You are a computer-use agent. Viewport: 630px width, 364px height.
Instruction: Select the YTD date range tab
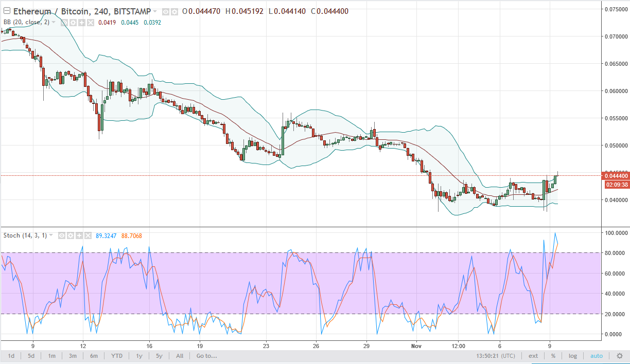pyautogui.click(x=116, y=356)
